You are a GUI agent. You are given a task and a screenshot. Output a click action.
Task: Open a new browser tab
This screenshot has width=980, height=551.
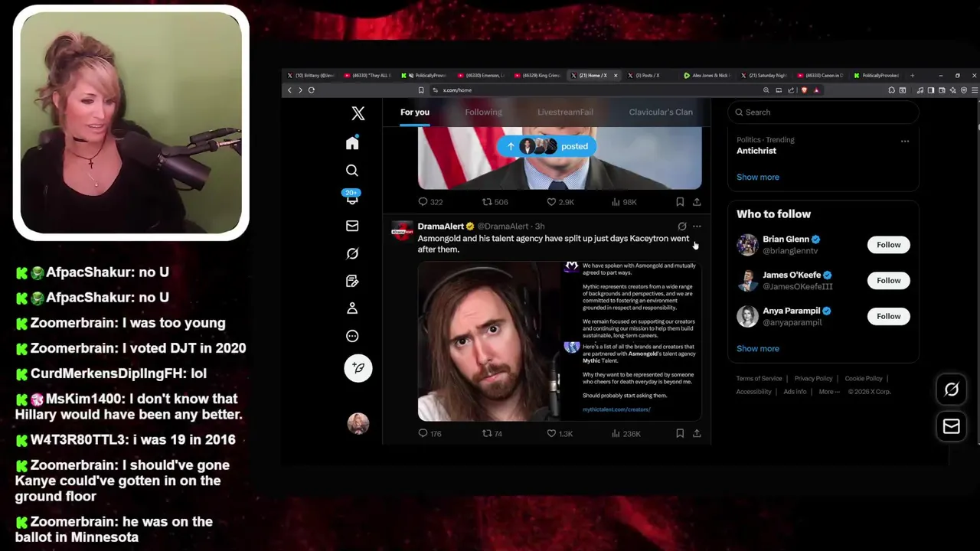coord(912,76)
